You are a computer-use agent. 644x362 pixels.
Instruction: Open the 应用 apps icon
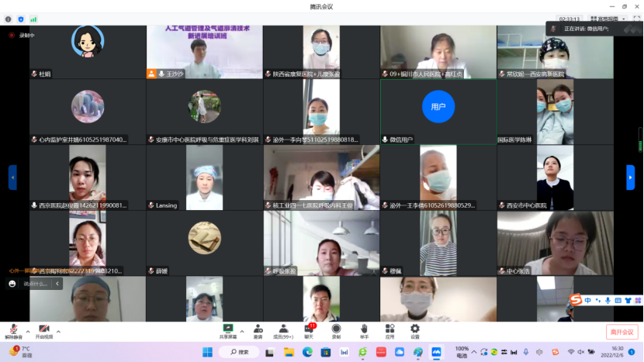390,331
